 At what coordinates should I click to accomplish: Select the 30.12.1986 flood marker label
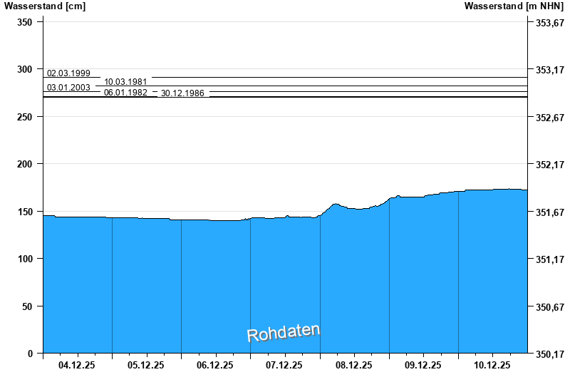pos(182,93)
